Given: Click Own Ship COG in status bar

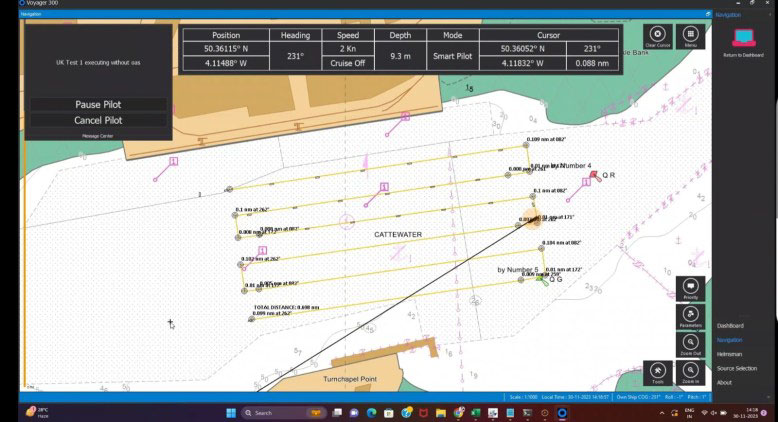Looking at the screenshot, I should (x=639, y=397).
